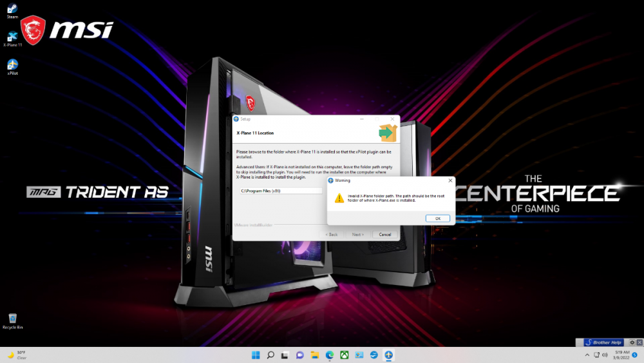Image resolution: width=644 pixels, height=363 pixels.
Task: Click the Warning triangle icon
Action: click(339, 198)
